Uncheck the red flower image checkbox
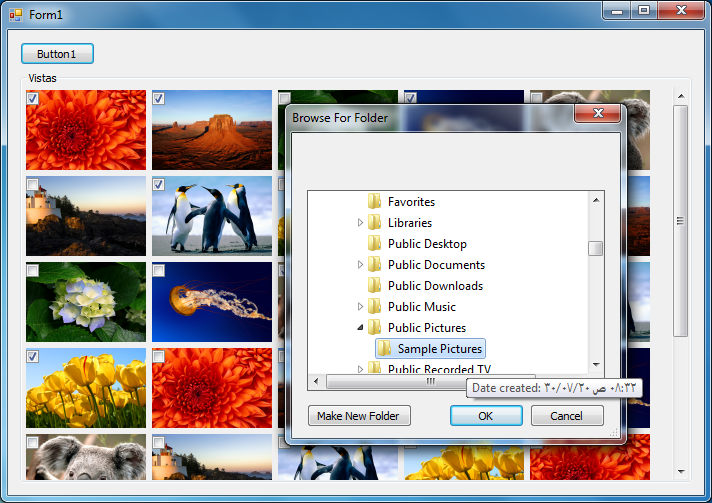Image resolution: width=712 pixels, height=503 pixels. [33, 99]
